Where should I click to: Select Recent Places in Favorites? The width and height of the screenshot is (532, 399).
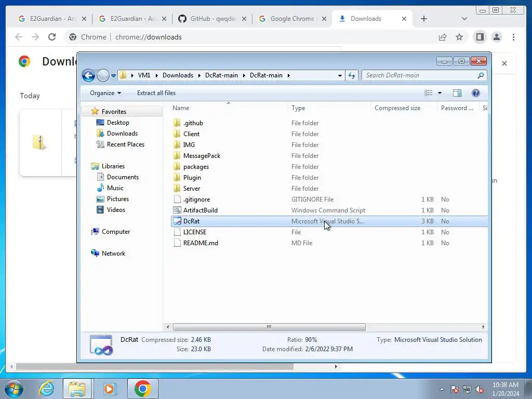point(126,144)
